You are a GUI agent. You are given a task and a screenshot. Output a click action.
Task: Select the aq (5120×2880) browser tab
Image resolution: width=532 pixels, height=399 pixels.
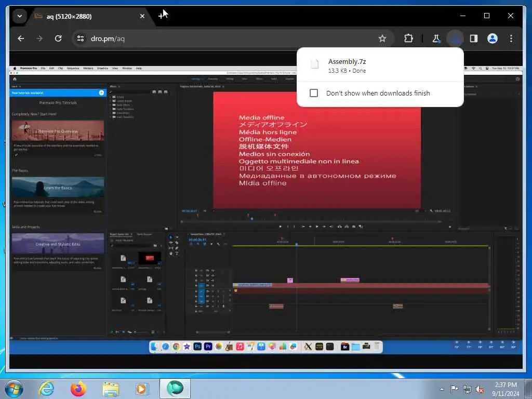pyautogui.click(x=88, y=16)
